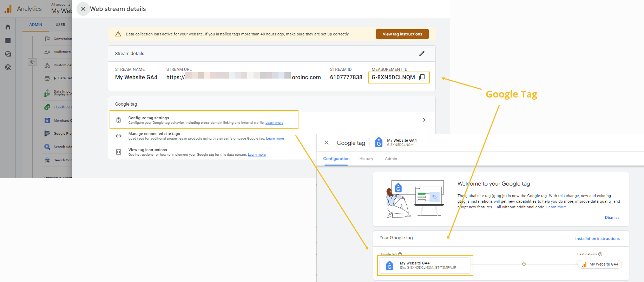The height and width of the screenshot is (282, 644).
Task: Copy the Measurement ID to clipboard
Action: (422, 77)
